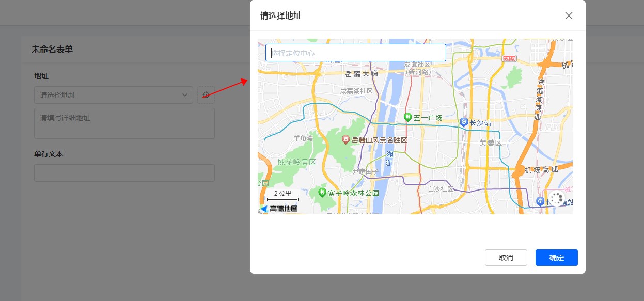
Task: Open the 请选择地址 address dropdown
Action: (x=108, y=95)
